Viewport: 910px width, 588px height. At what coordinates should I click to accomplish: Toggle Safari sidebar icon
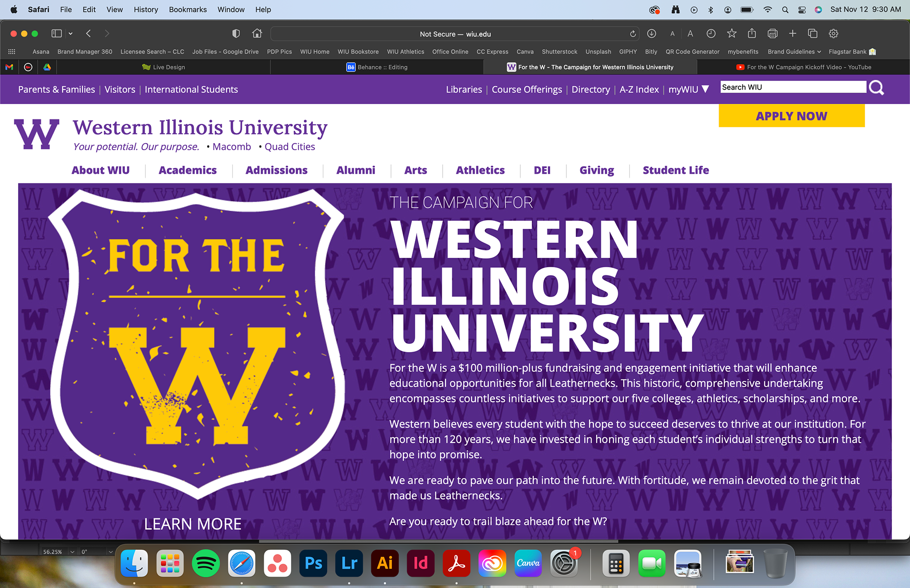coord(56,34)
